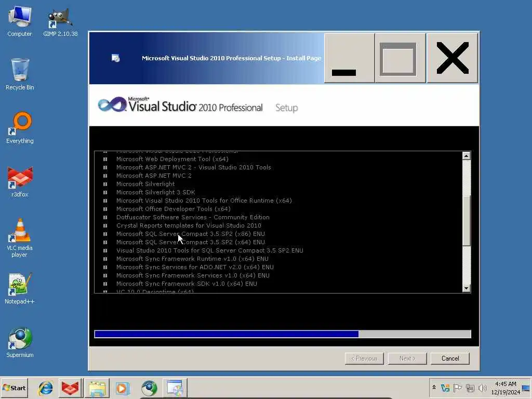Launch Internet Explorer from the taskbar
This screenshot has width=532, height=399.
pyautogui.click(x=46, y=388)
